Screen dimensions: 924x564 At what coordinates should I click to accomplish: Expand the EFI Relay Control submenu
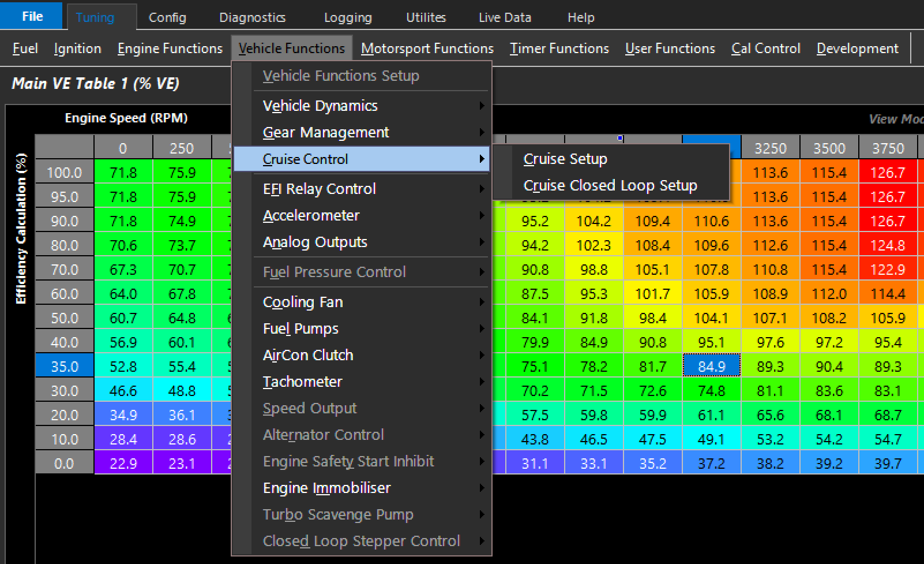pos(362,189)
